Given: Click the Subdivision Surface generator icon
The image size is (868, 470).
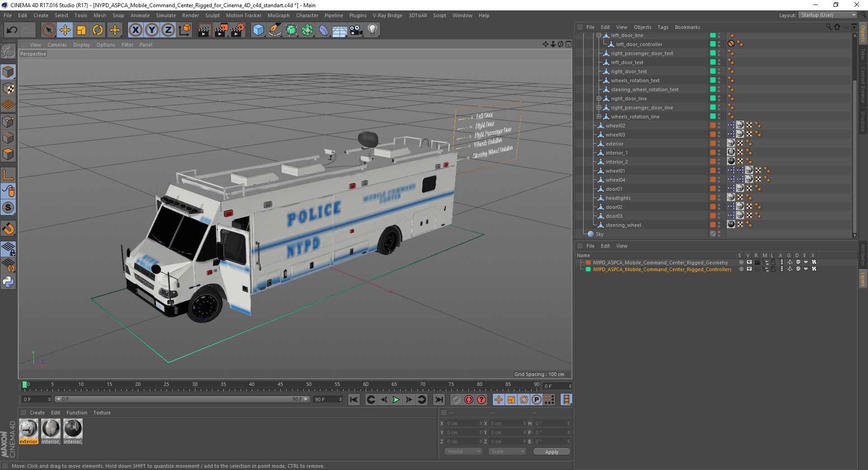Looking at the screenshot, I should tap(291, 30).
